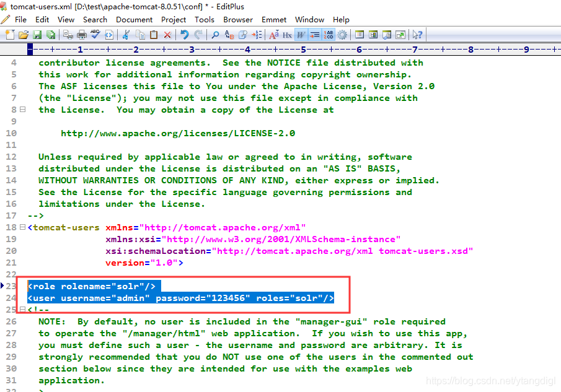Open the Hx hex viewer icon
Screen dimensions: 561x392
pyautogui.click(x=287, y=35)
